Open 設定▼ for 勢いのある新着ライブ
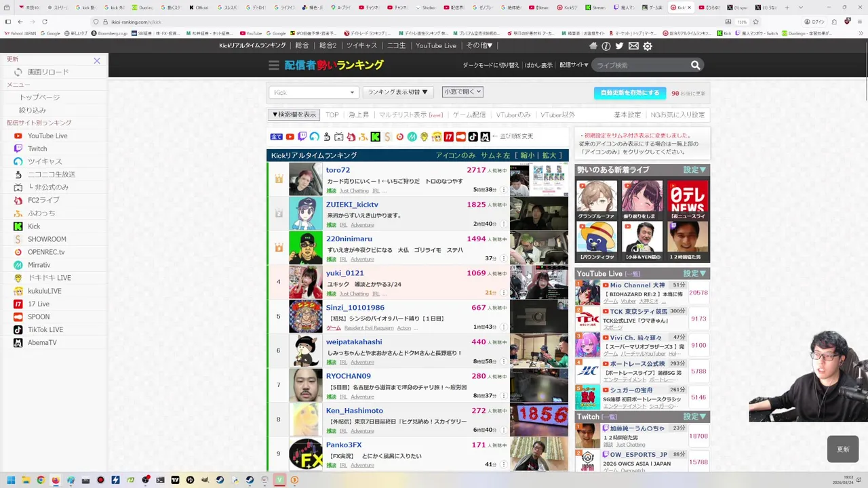The width and height of the screenshot is (868, 488). click(x=694, y=169)
